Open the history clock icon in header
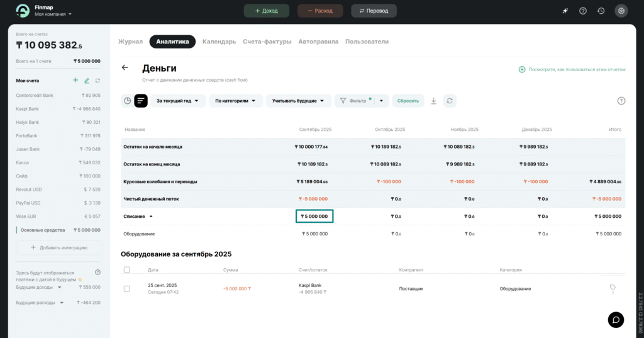644x338 pixels. [x=601, y=11]
